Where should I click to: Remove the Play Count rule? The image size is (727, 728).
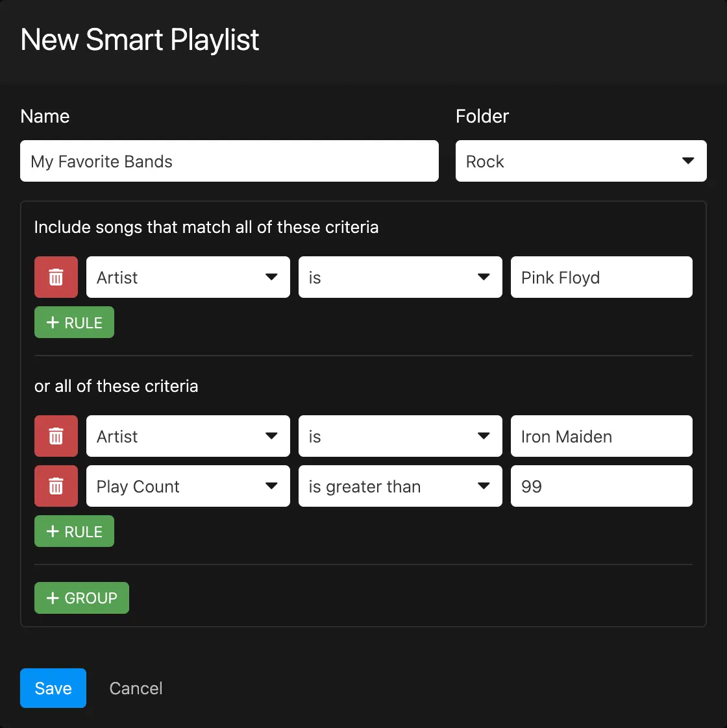tap(56, 486)
